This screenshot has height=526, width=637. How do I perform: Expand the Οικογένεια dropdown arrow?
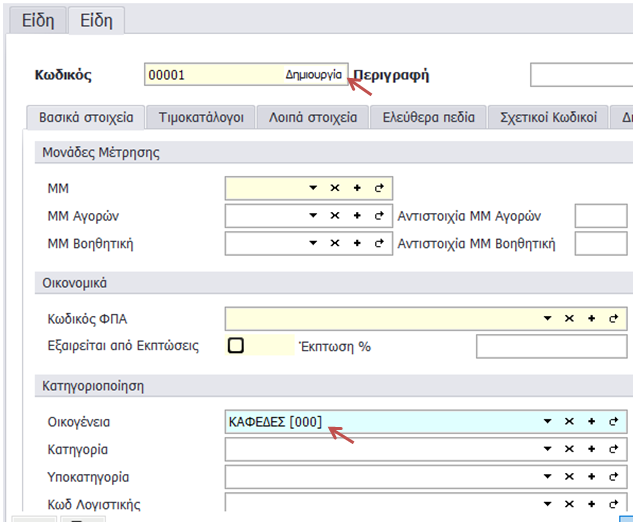click(547, 422)
